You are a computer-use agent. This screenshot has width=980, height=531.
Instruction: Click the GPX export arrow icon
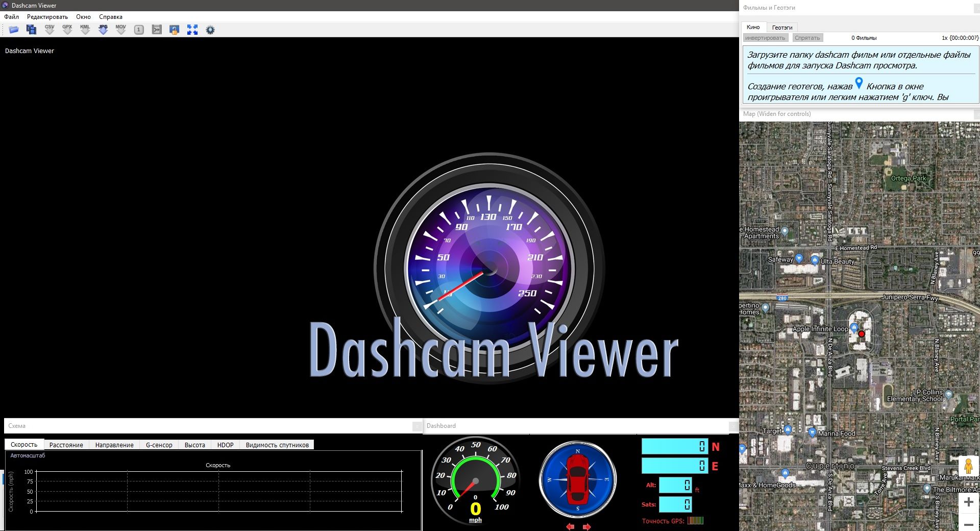click(x=67, y=30)
